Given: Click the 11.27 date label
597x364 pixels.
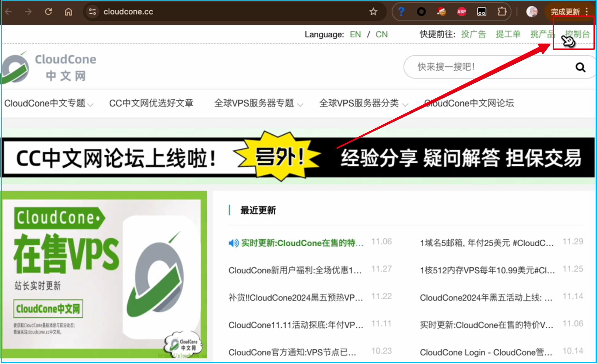Looking at the screenshot, I should pos(381,269).
